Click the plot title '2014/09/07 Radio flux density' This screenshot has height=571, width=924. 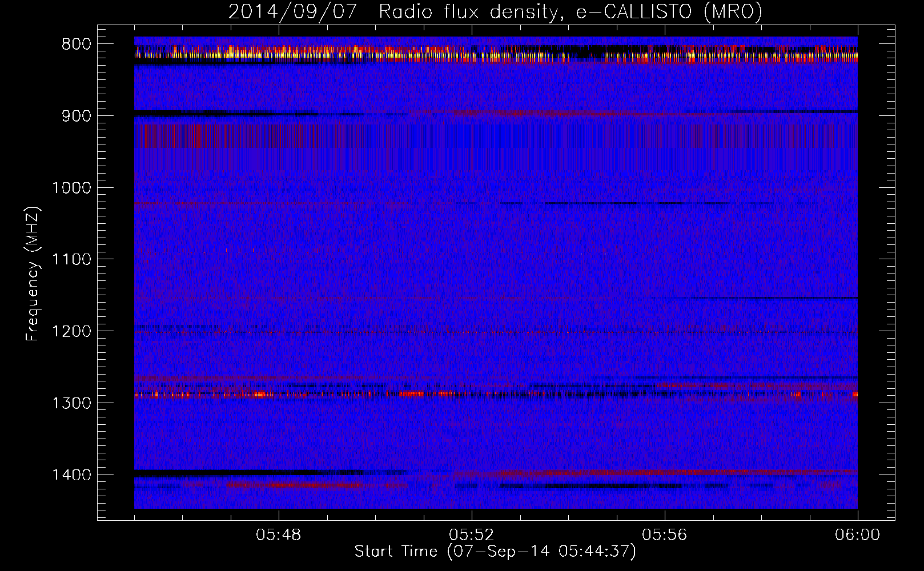point(495,11)
